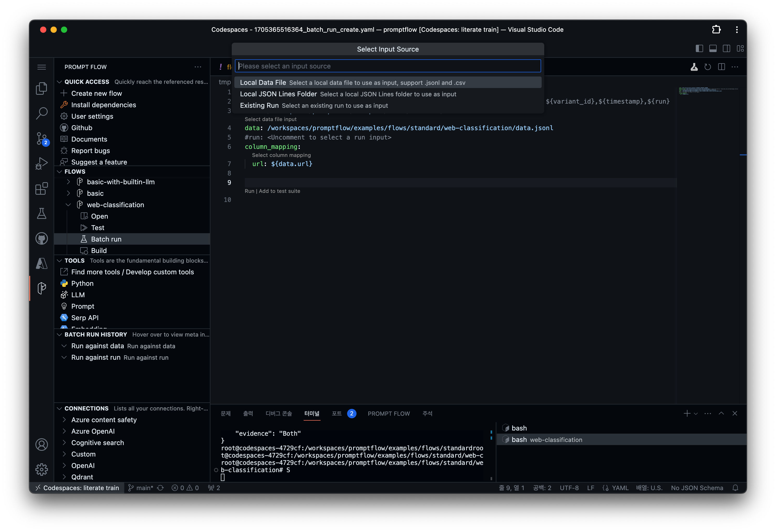Customize layout icon in title bar
Image resolution: width=776 pixels, height=532 pixels.
click(740, 49)
